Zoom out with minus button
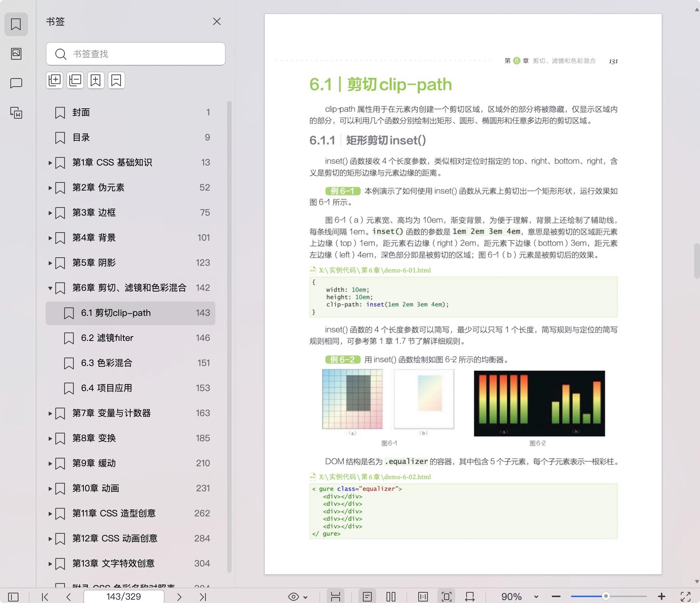 tap(556, 596)
